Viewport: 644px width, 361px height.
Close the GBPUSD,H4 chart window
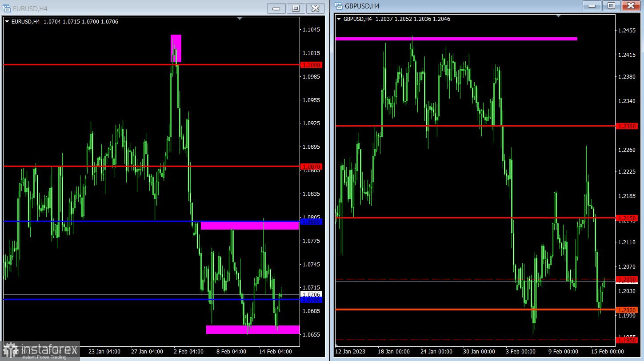[631, 6]
